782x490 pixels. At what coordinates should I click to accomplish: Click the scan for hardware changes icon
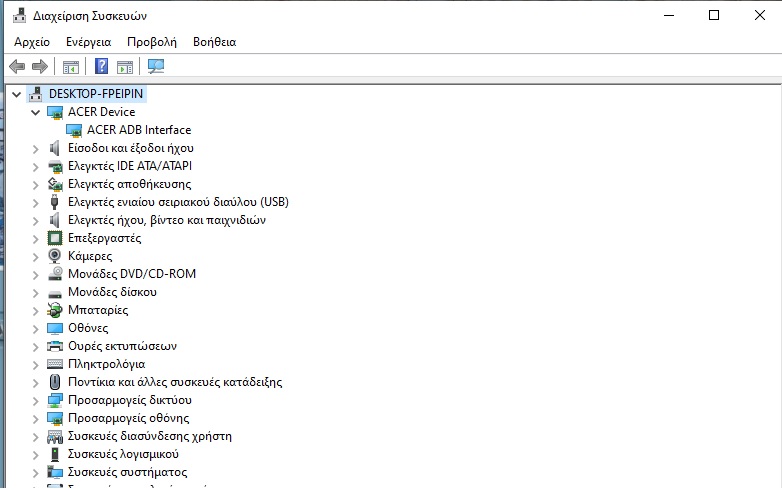point(156,67)
